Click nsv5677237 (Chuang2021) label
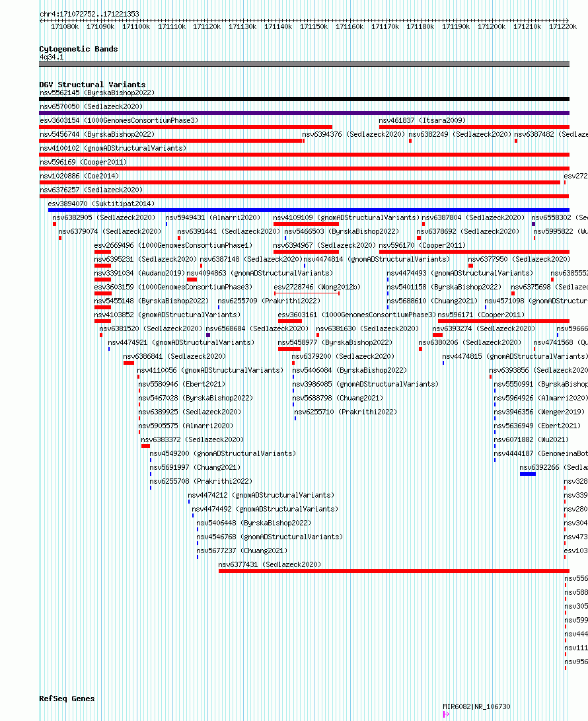Screen dimensions: 588x721 click(x=242, y=550)
